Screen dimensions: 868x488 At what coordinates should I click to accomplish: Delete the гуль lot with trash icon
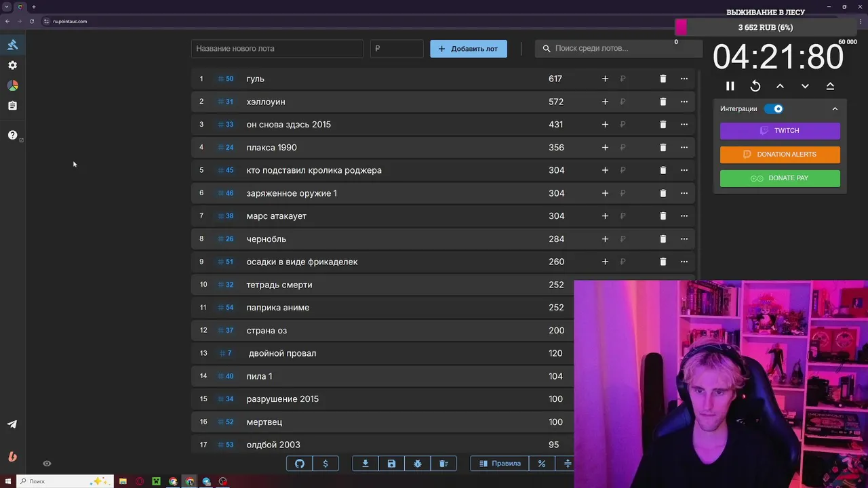pos(663,79)
